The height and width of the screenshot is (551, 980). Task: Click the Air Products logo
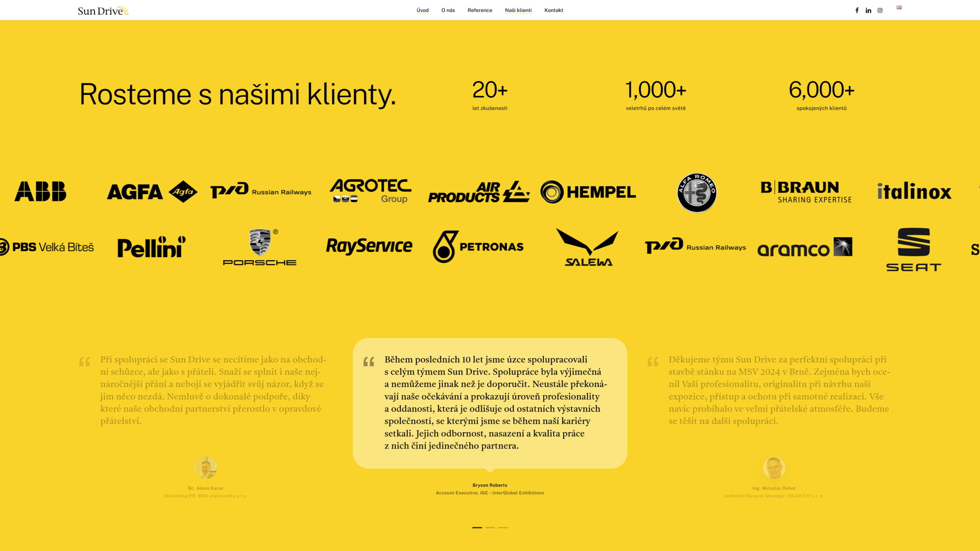coord(479,192)
